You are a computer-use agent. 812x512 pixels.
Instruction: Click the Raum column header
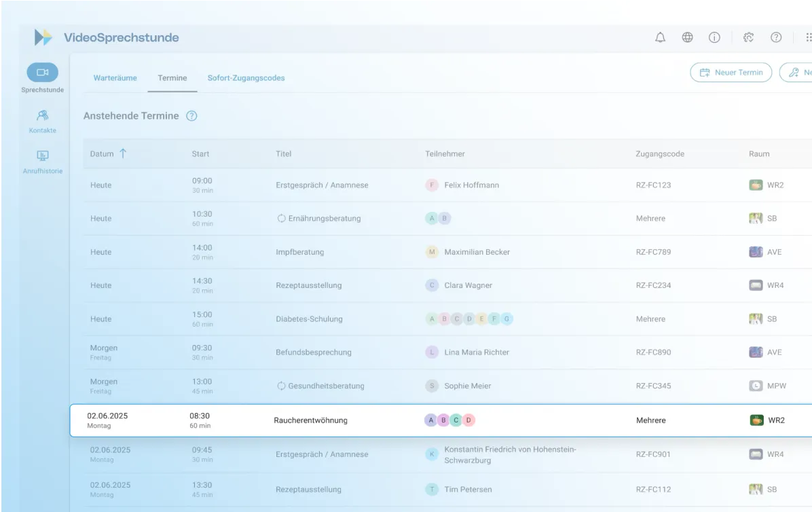[759, 153]
